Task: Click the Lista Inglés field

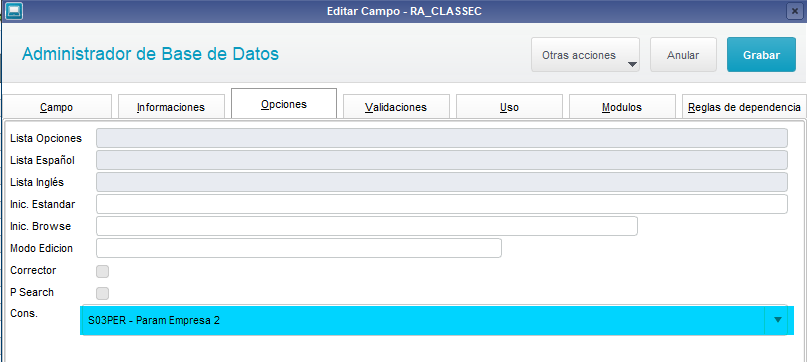Action: [442, 182]
